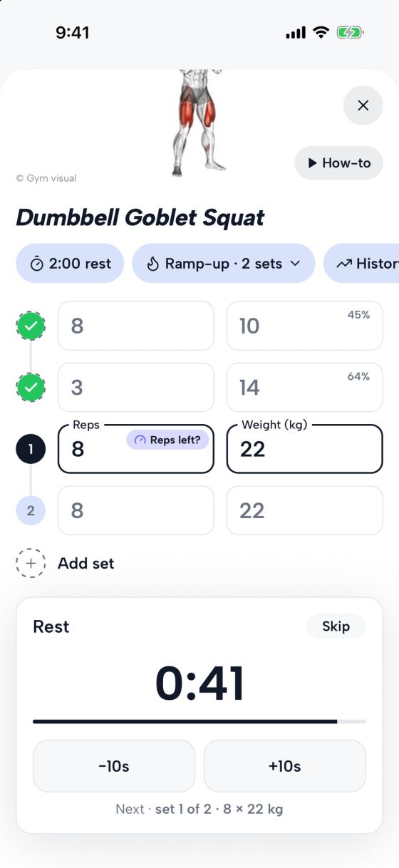This screenshot has height=868, width=399.
Task: Play the How-to video
Action: click(x=338, y=162)
